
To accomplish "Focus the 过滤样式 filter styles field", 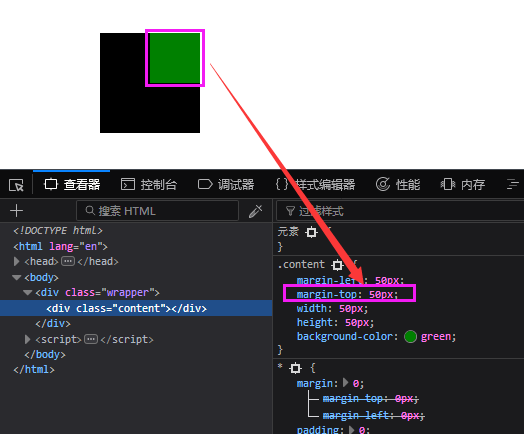I will click(400, 211).
